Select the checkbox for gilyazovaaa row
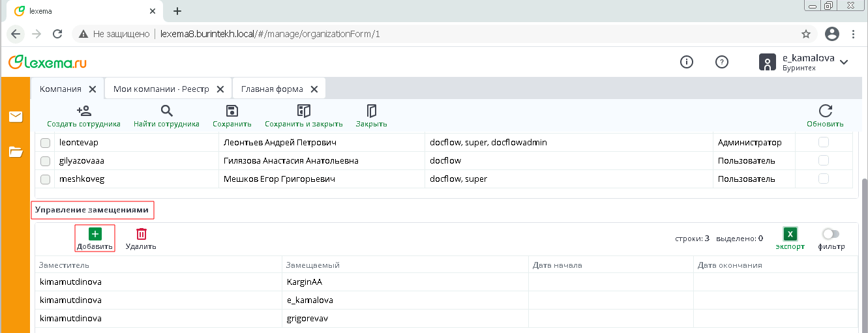 (46, 161)
